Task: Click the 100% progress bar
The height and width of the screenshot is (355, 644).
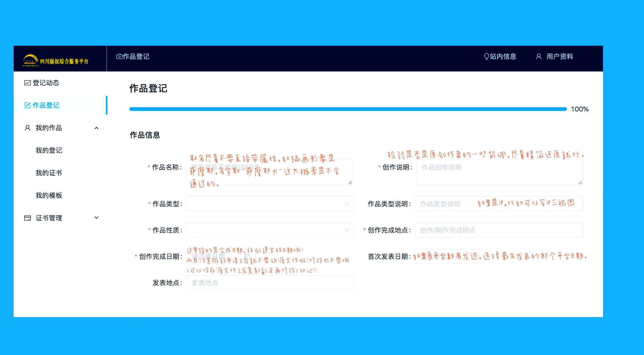Action: point(348,109)
